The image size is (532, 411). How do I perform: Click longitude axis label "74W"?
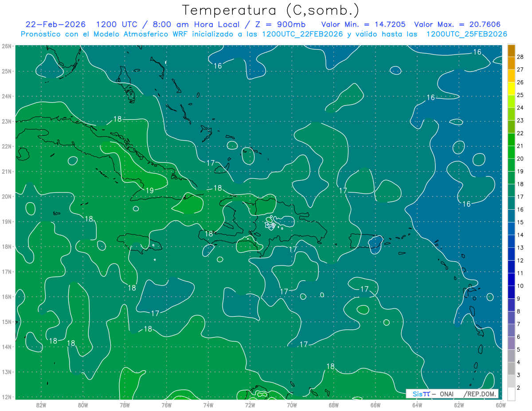tap(208, 404)
